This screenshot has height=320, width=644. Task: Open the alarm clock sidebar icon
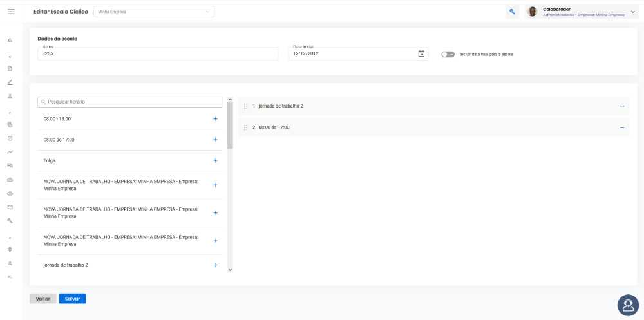(10, 138)
